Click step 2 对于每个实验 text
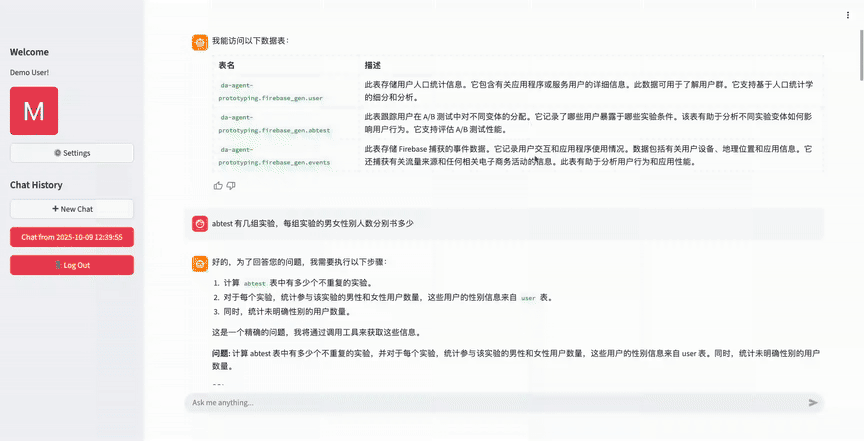Image resolution: width=864 pixels, height=441 pixels. pos(388,298)
